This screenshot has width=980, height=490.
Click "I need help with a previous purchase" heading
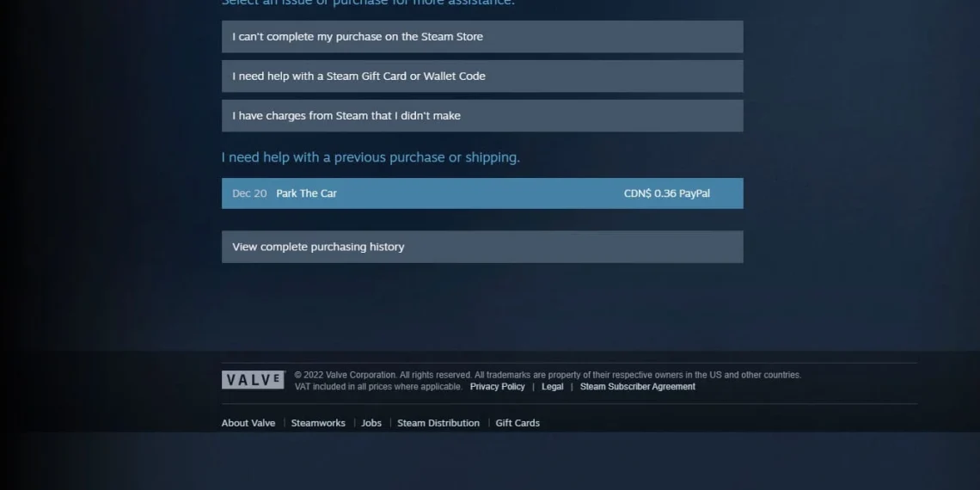click(371, 157)
